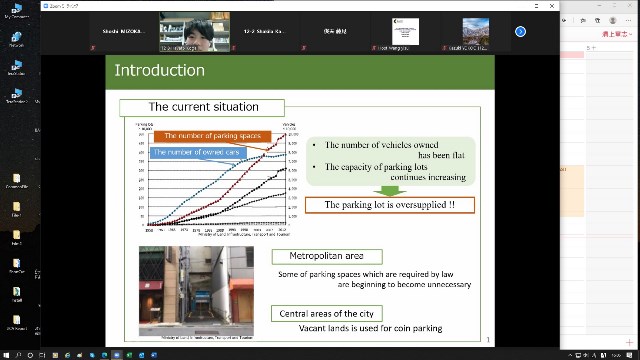Open Excel from the taskbar

[x=129, y=355]
